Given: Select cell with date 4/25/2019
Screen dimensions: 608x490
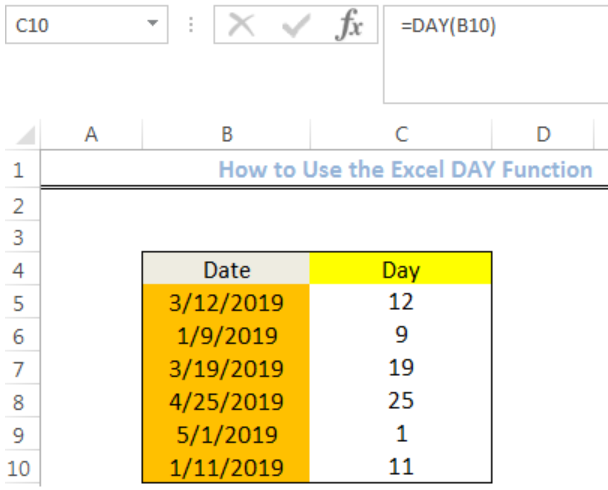Looking at the screenshot, I should pos(226,401).
